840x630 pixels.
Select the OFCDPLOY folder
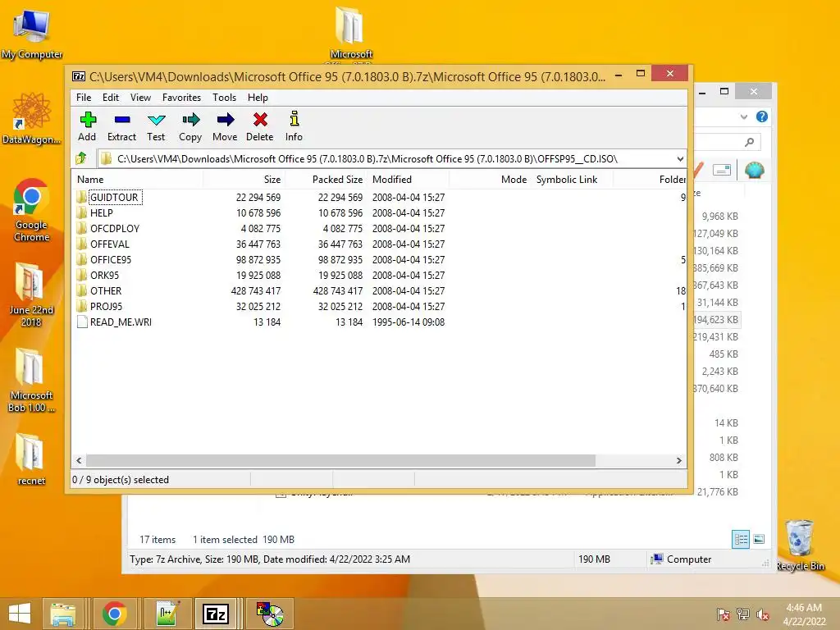pyautogui.click(x=115, y=228)
